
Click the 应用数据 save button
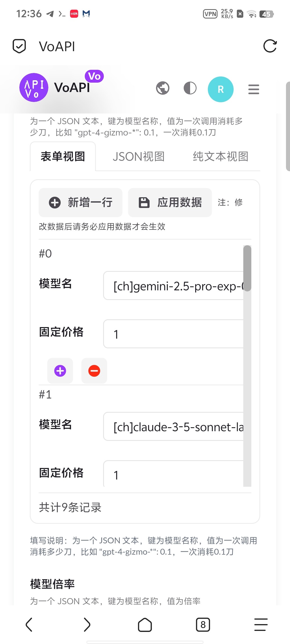(170, 203)
